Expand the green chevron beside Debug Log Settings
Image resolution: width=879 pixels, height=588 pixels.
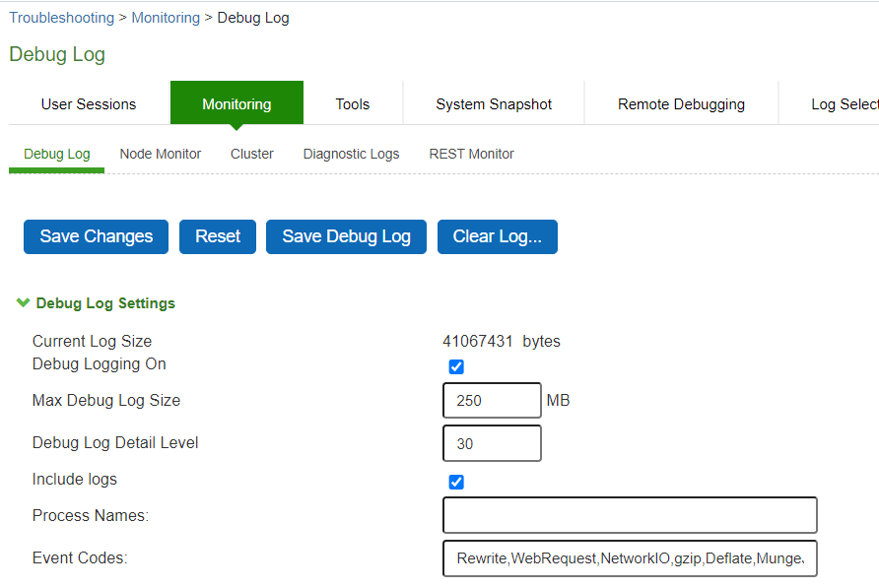[24, 303]
